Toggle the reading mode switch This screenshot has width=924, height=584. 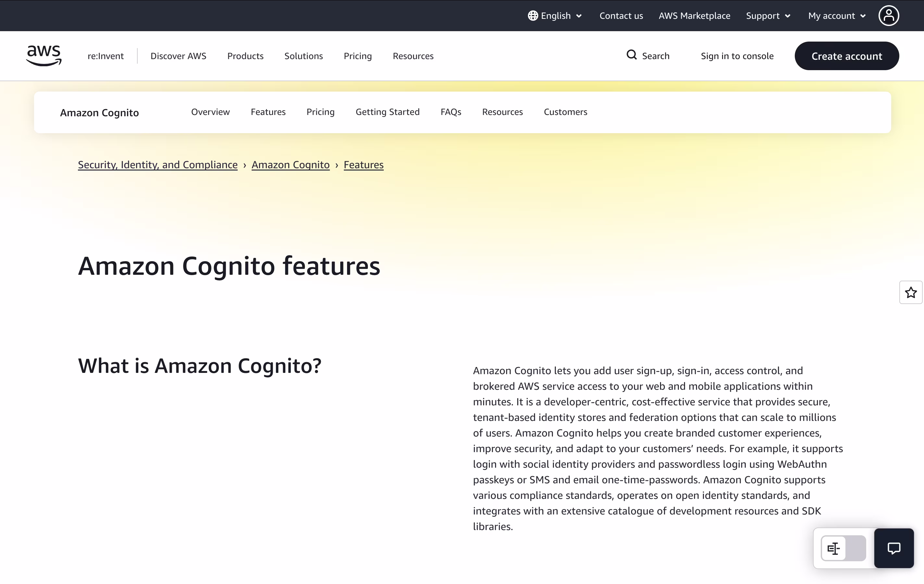click(843, 548)
